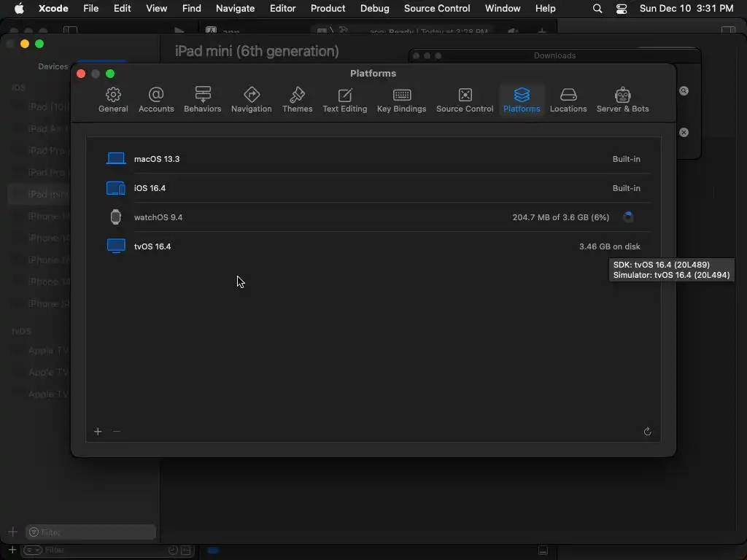This screenshot has height=560, width=747.
Task: Open the Debug menu
Action: point(374,8)
